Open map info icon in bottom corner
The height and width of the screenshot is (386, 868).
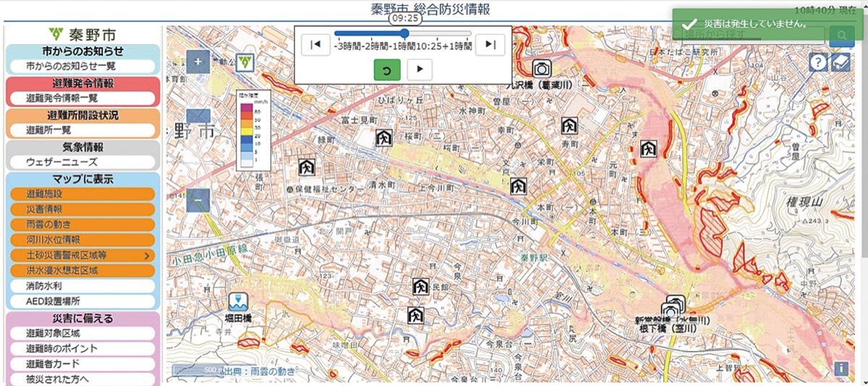pyautogui.click(x=841, y=369)
